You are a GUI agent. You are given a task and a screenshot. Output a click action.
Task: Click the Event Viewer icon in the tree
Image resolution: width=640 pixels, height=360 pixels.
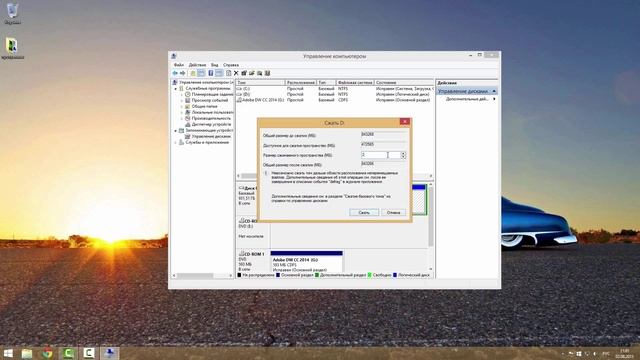click(188, 100)
